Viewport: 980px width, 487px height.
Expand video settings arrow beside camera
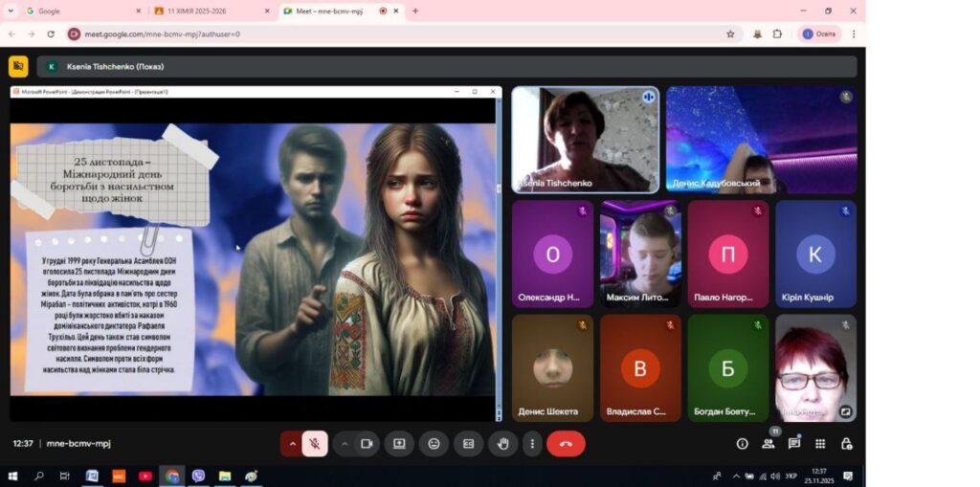[344, 444]
